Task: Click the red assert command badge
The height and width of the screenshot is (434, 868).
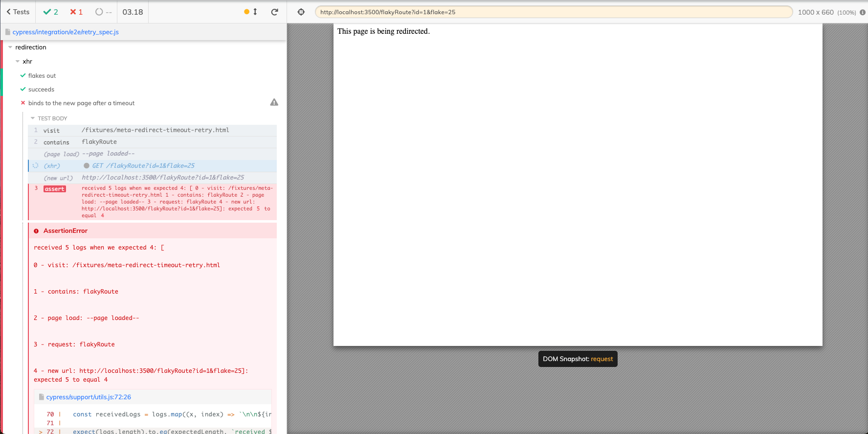Action: tap(55, 189)
